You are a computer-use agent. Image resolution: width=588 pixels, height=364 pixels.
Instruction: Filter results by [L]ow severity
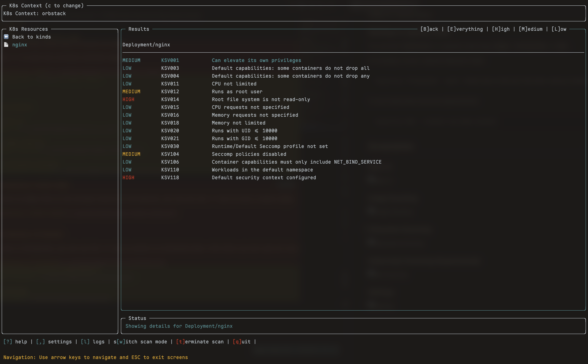[559, 29]
